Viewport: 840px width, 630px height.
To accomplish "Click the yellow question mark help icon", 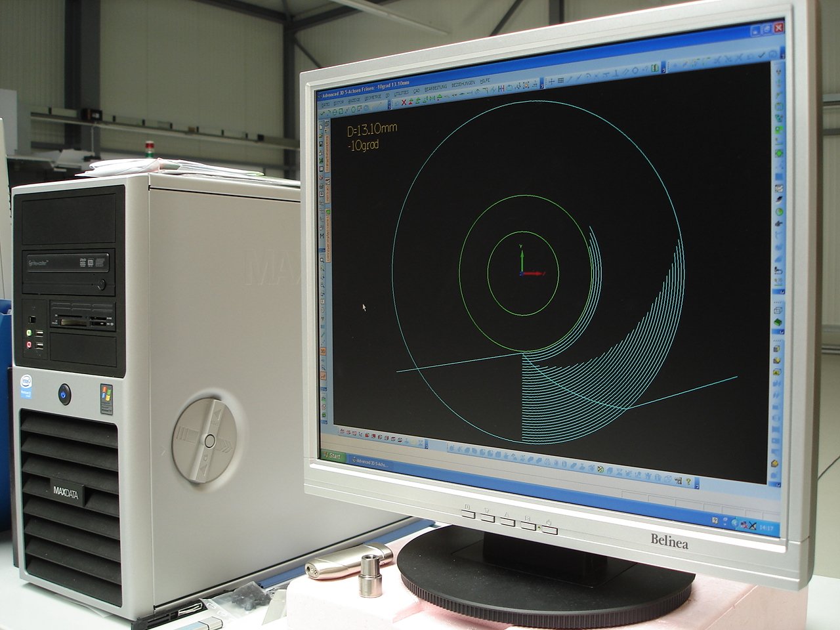I will click(x=688, y=482).
